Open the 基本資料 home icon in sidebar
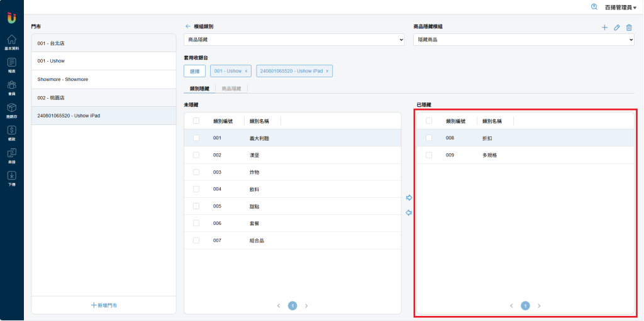 [11, 40]
